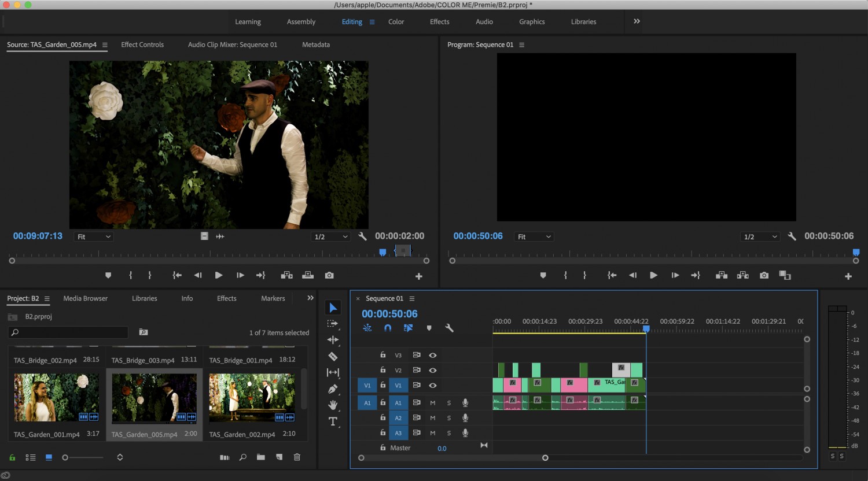868x481 pixels.
Task: Toggle lock on track V3
Action: click(x=382, y=354)
